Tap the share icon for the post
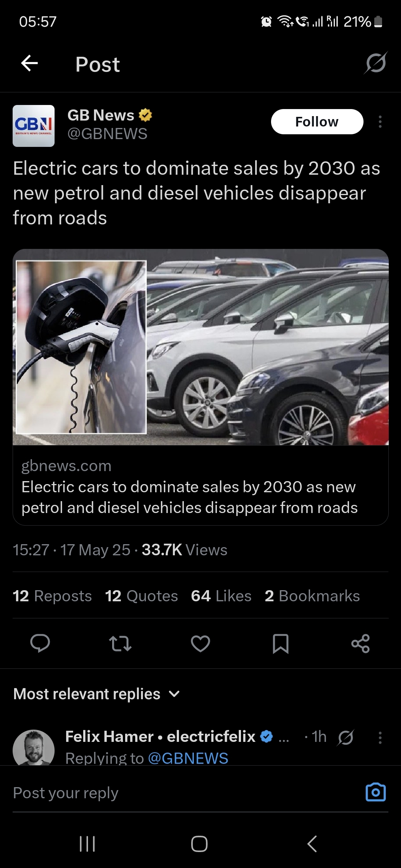 pyautogui.click(x=361, y=644)
